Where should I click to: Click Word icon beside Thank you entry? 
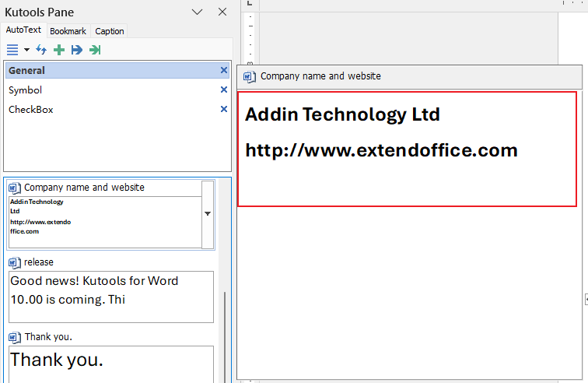[x=15, y=337]
